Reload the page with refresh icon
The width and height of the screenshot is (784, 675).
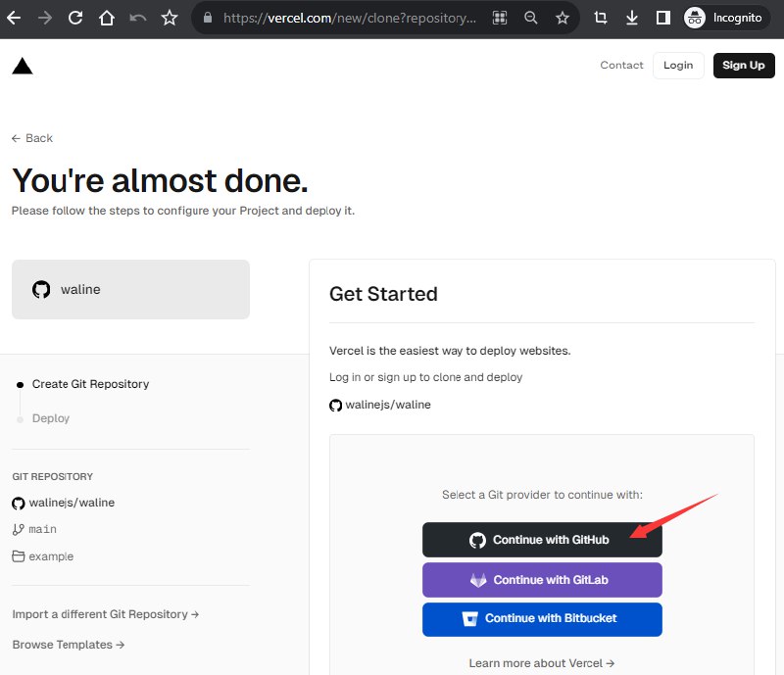tap(75, 18)
